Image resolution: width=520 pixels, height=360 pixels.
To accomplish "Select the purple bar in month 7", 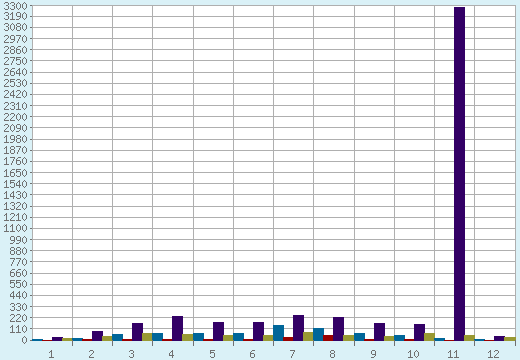I will [298, 328].
